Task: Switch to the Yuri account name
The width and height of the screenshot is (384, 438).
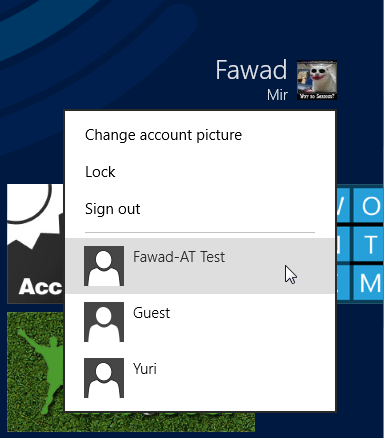Action: 145,369
